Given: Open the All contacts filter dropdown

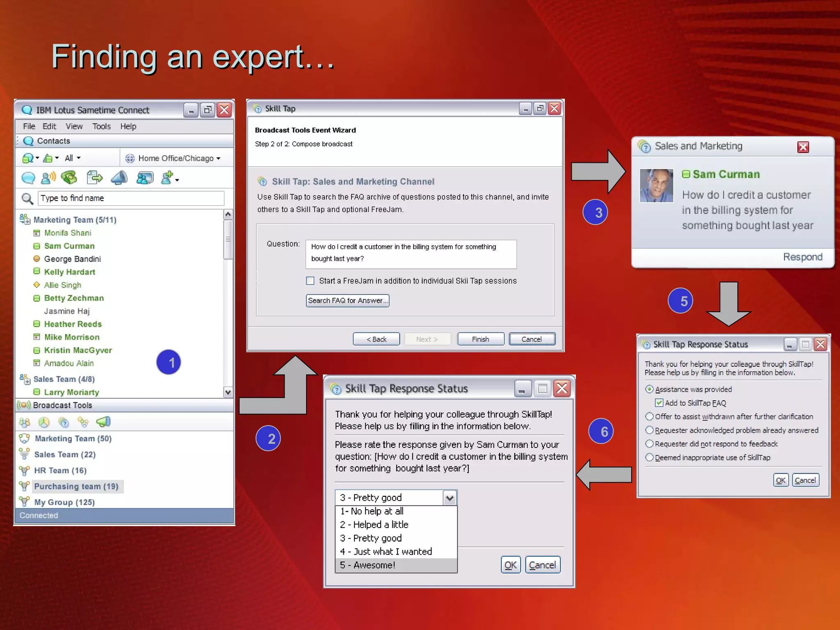Looking at the screenshot, I should point(73,158).
